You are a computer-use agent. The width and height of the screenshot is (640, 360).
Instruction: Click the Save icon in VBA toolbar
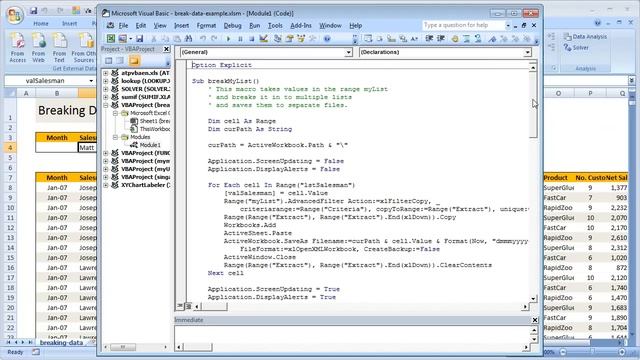click(139, 39)
